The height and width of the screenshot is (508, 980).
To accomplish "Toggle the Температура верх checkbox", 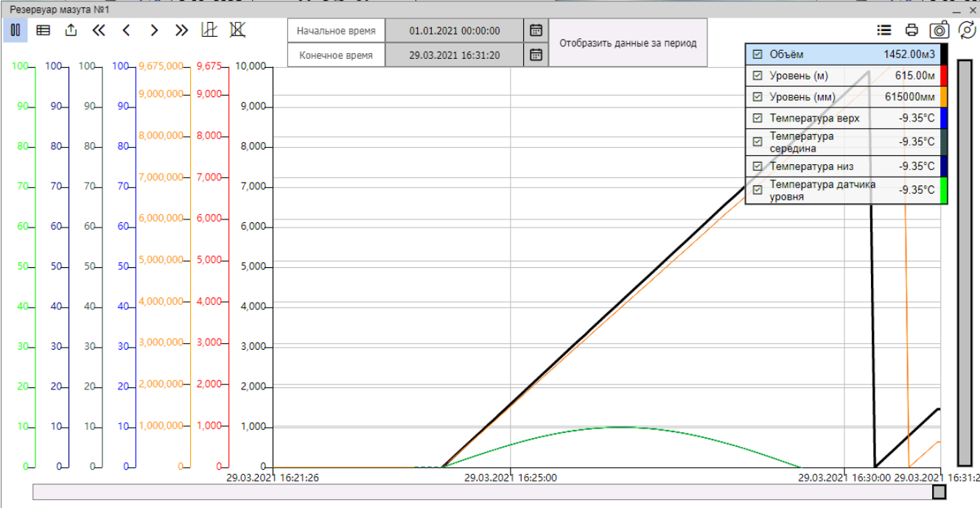I will [x=757, y=118].
